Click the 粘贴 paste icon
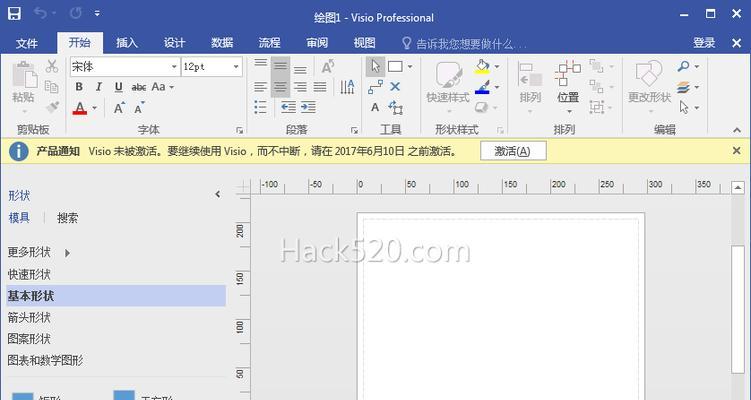Screen dimensions: 751x400 [24, 76]
